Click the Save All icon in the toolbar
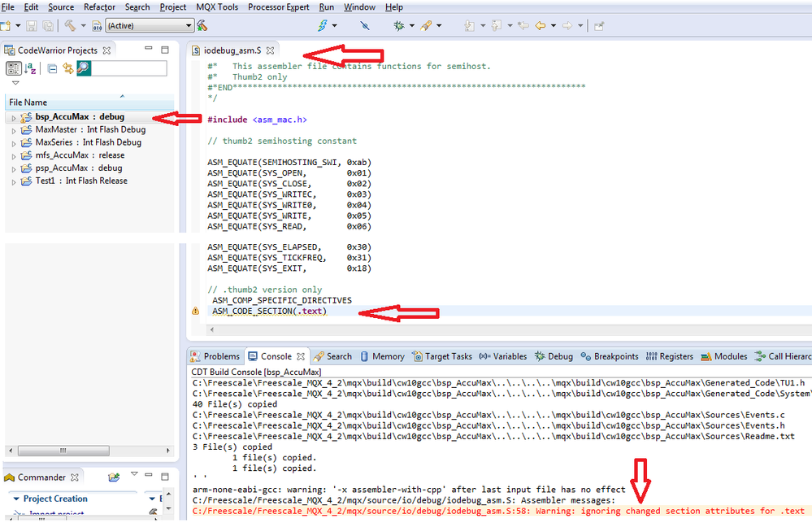This screenshot has height=523, width=812. pyautogui.click(x=48, y=25)
